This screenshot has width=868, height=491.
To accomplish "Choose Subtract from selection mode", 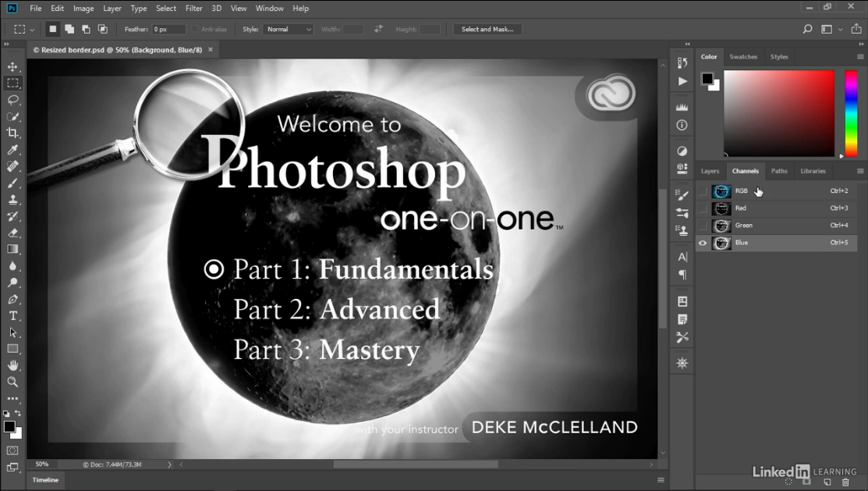I will [86, 29].
